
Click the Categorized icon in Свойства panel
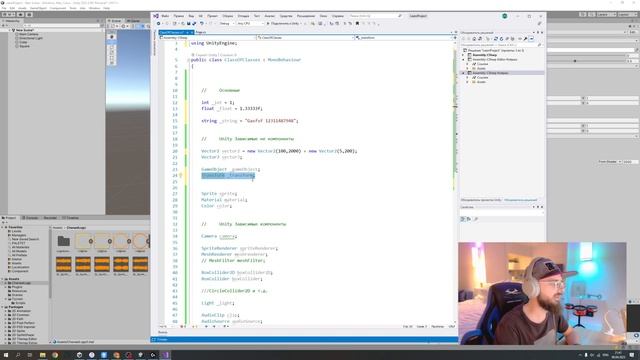(463, 219)
